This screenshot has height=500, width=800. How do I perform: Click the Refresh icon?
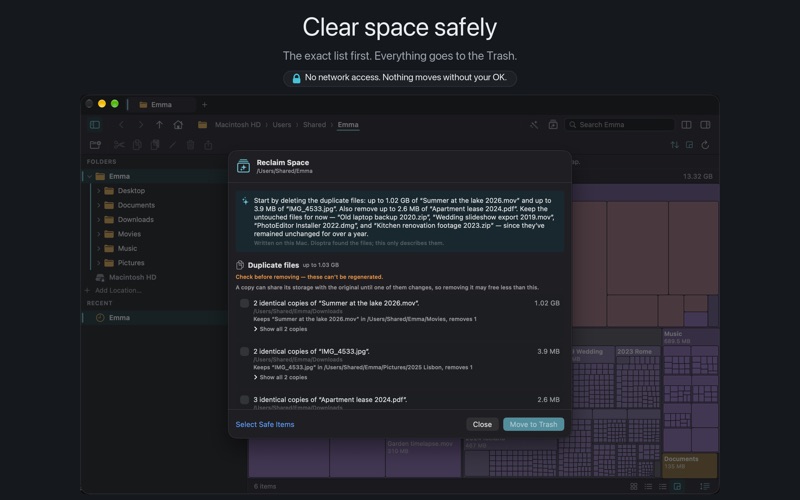tap(705, 145)
